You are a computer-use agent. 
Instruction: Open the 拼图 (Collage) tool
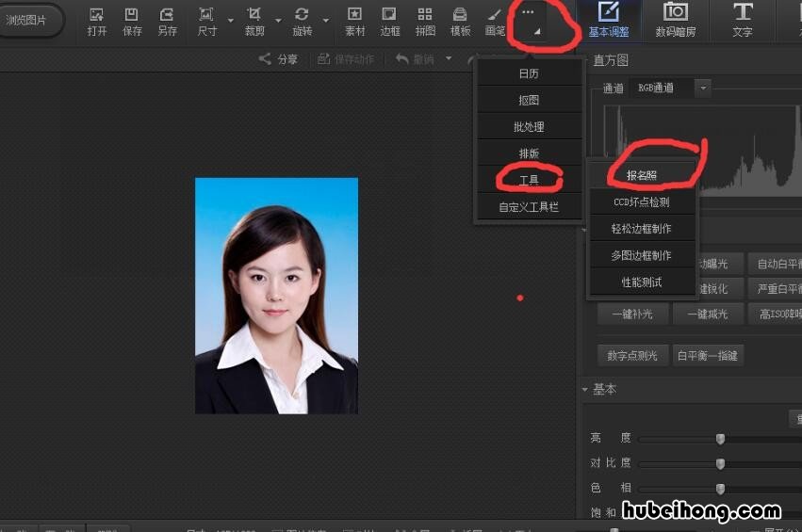pos(425,22)
